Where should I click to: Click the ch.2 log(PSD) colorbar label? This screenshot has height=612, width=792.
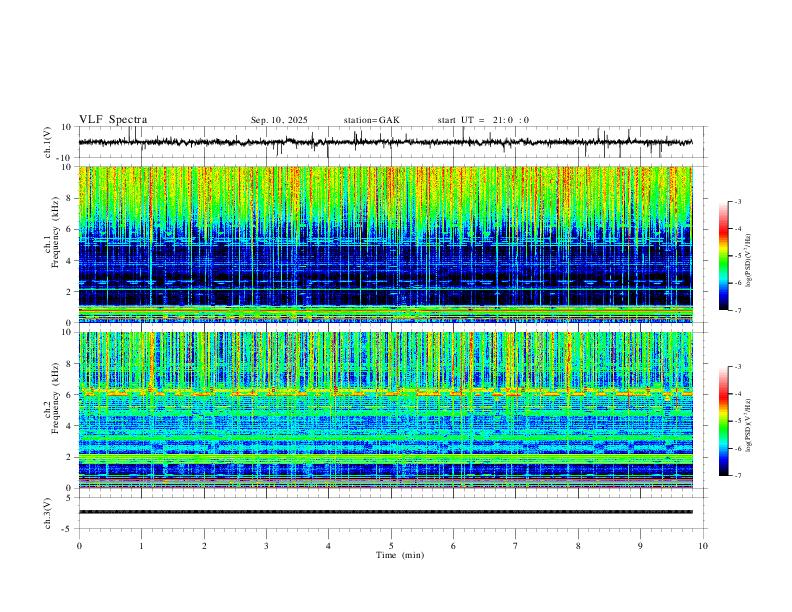(749, 426)
